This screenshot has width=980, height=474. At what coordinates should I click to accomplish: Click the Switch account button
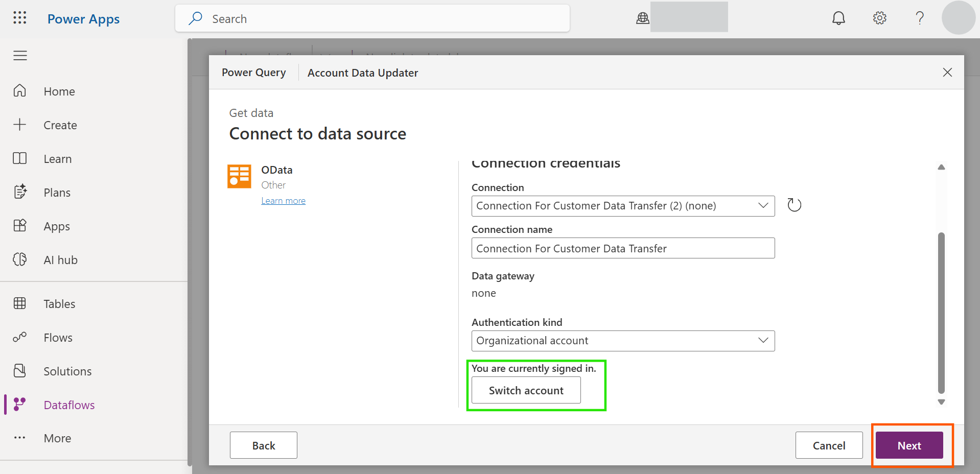[526, 390]
